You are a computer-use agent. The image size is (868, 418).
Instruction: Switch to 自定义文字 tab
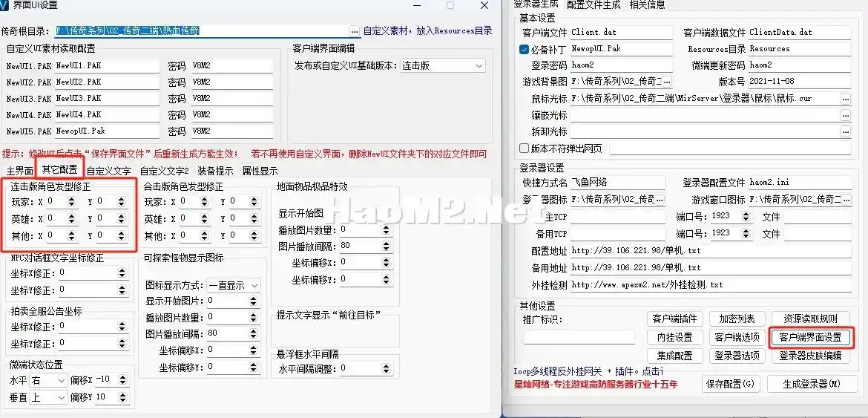[108, 171]
